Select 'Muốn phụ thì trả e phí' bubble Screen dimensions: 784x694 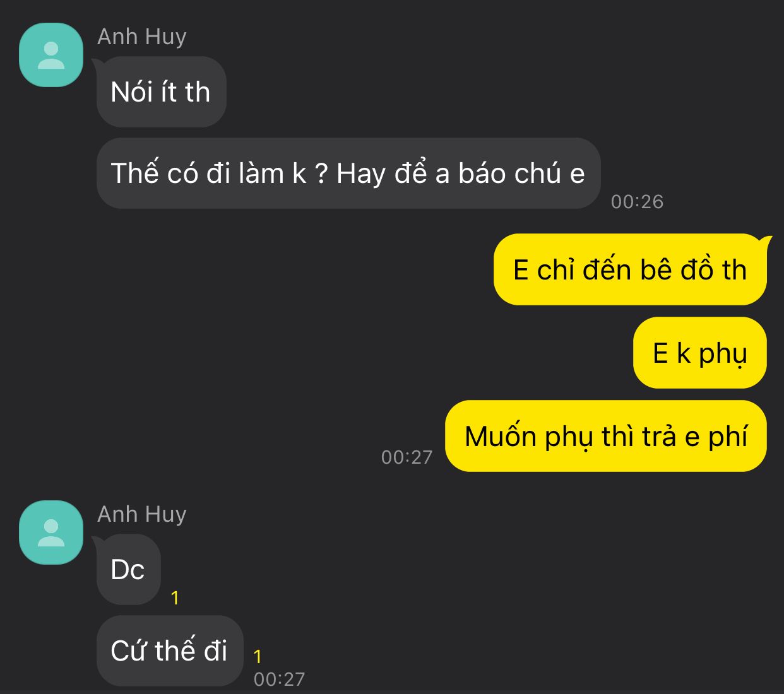606,436
